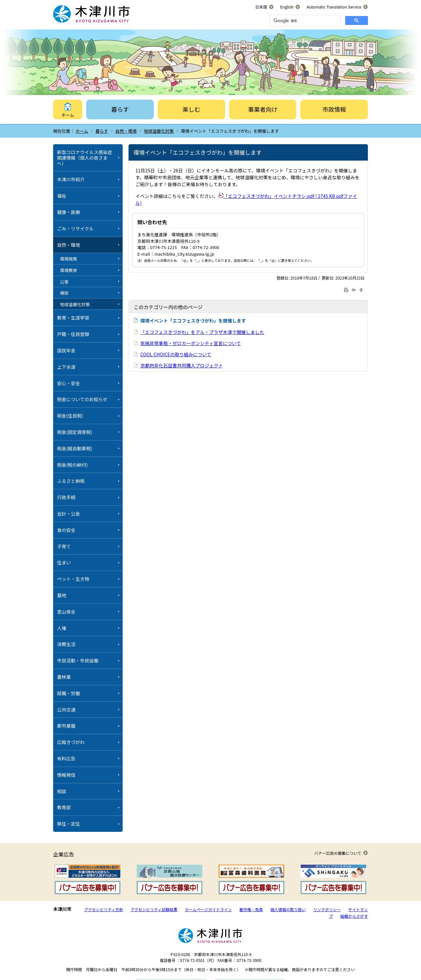Open the 暮らす main tab

pyautogui.click(x=120, y=109)
